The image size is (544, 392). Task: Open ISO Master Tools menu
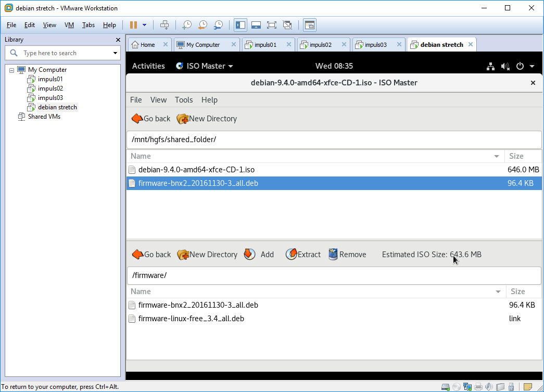click(184, 100)
